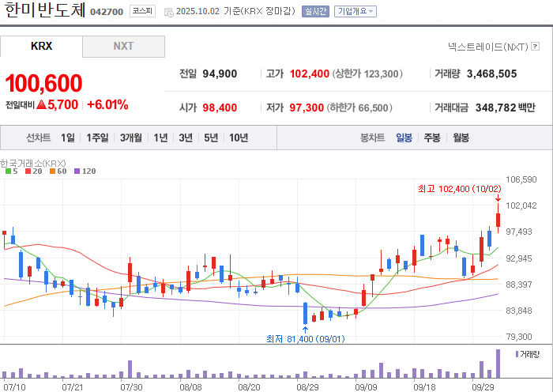Click the 102,042 price axis label

tap(521, 205)
